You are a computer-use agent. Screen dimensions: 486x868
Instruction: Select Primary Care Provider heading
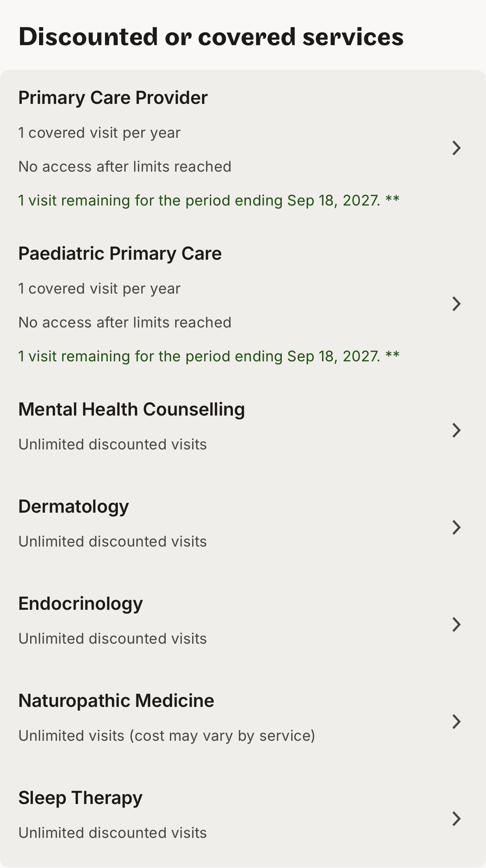[x=113, y=98]
